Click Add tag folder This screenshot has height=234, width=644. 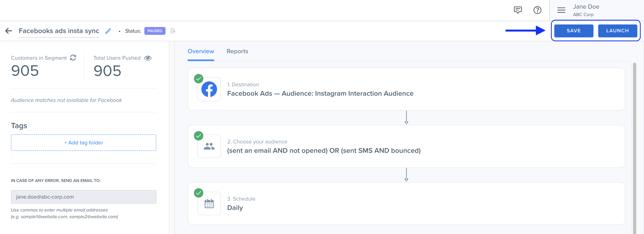coord(83,143)
